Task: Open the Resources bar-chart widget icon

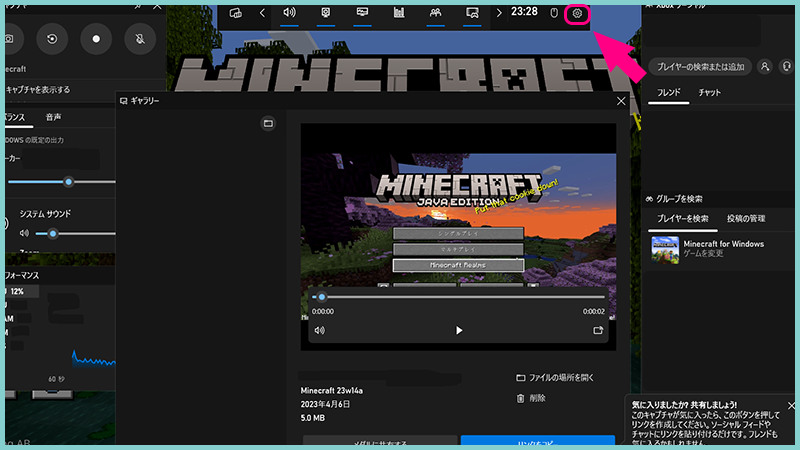Action: (x=399, y=13)
